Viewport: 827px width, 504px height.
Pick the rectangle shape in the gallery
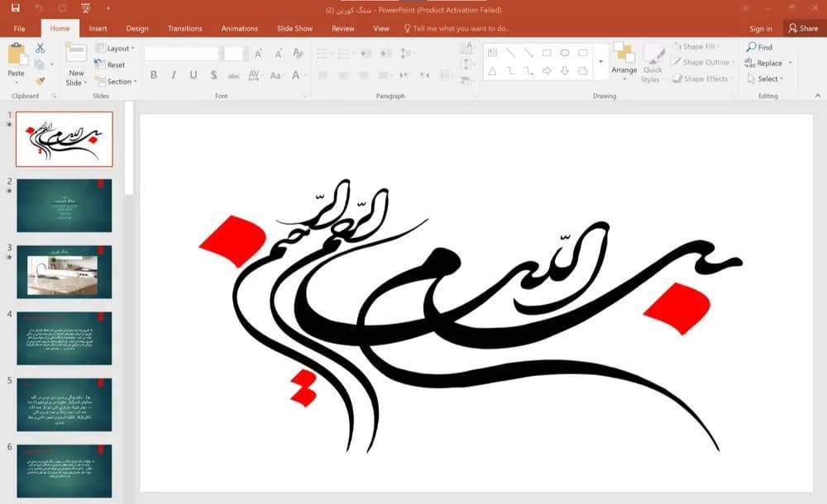(x=547, y=53)
